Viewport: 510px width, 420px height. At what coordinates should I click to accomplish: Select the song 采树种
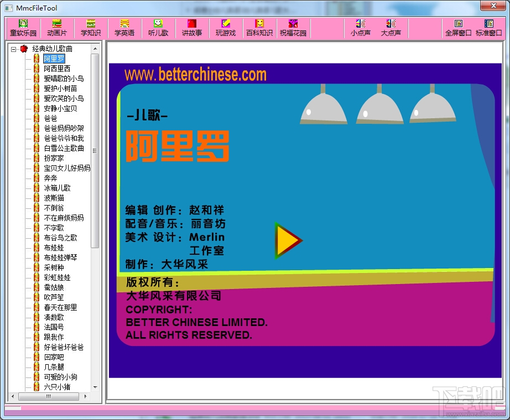[x=54, y=267]
